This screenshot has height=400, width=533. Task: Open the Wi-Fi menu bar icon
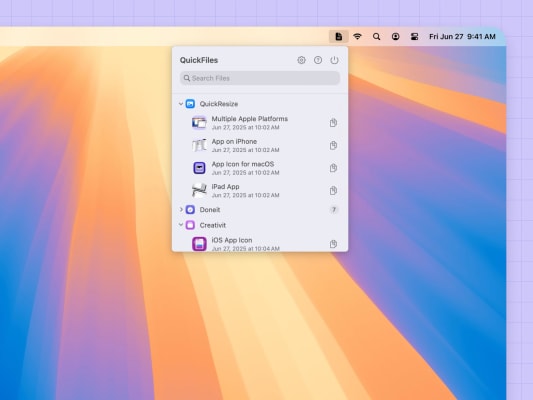[x=357, y=36]
